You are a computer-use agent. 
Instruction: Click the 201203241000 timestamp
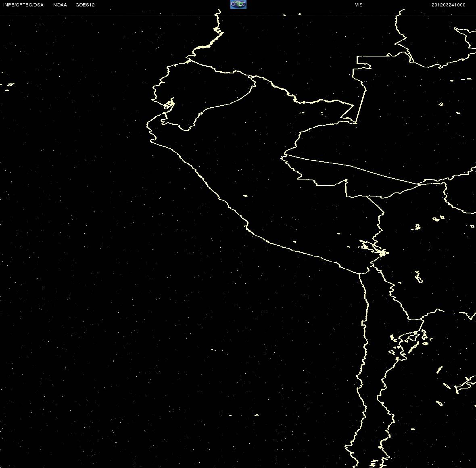tap(449, 5)
